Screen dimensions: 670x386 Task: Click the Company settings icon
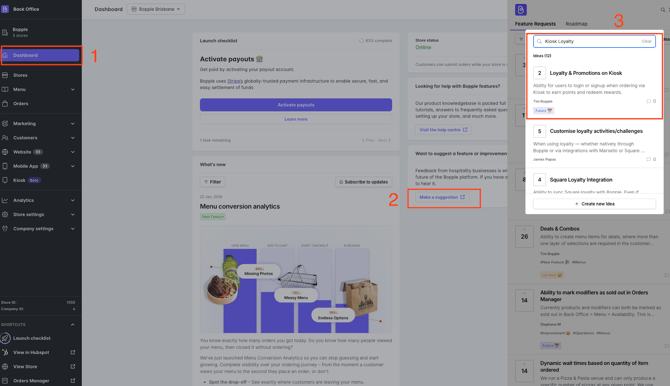point(5,229)
